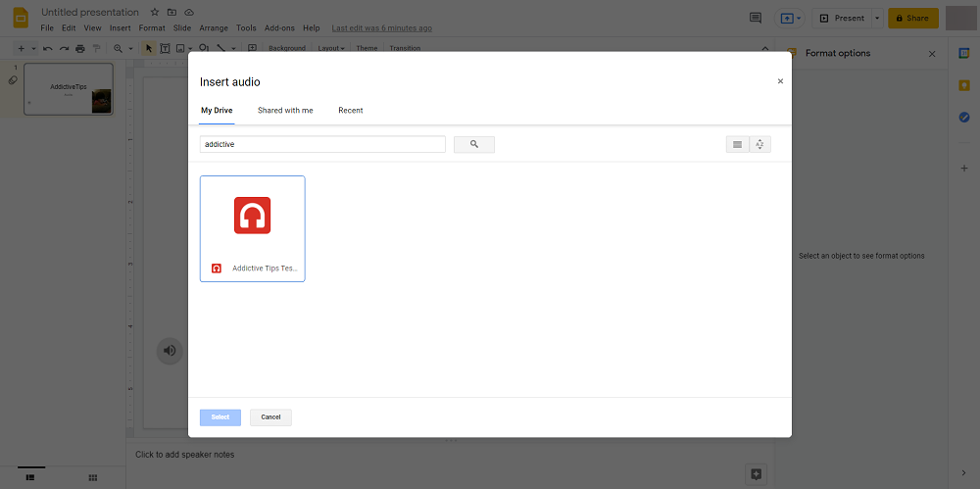Open the A-Z sort options

(x=760, y=144)
